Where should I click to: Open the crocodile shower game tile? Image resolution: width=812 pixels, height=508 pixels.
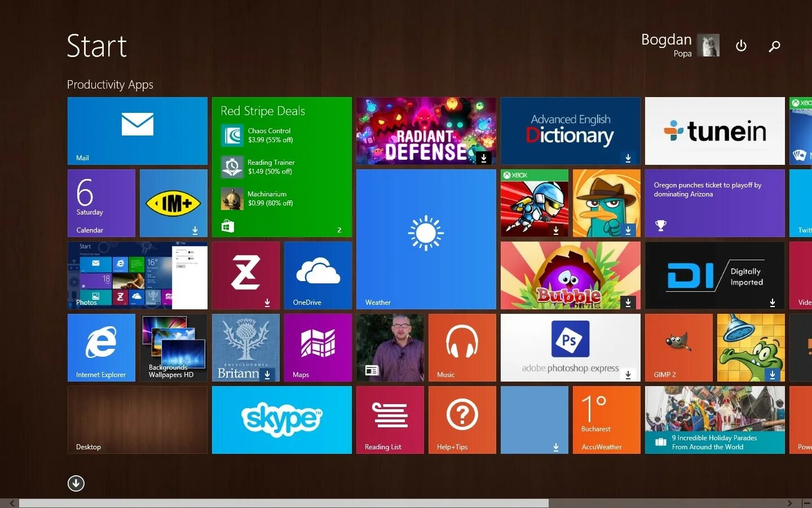click(751, 348)
